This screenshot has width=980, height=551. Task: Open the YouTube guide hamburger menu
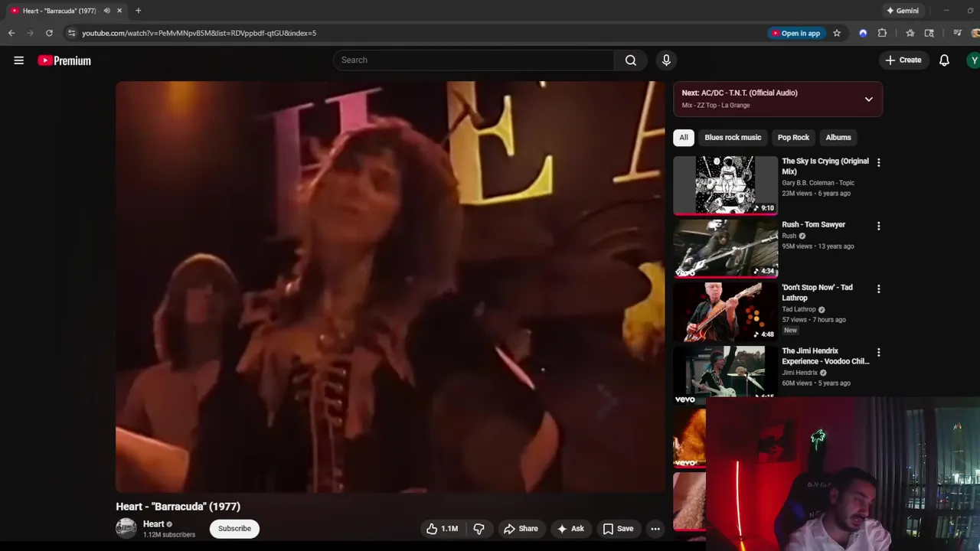[x=18, y=60]
